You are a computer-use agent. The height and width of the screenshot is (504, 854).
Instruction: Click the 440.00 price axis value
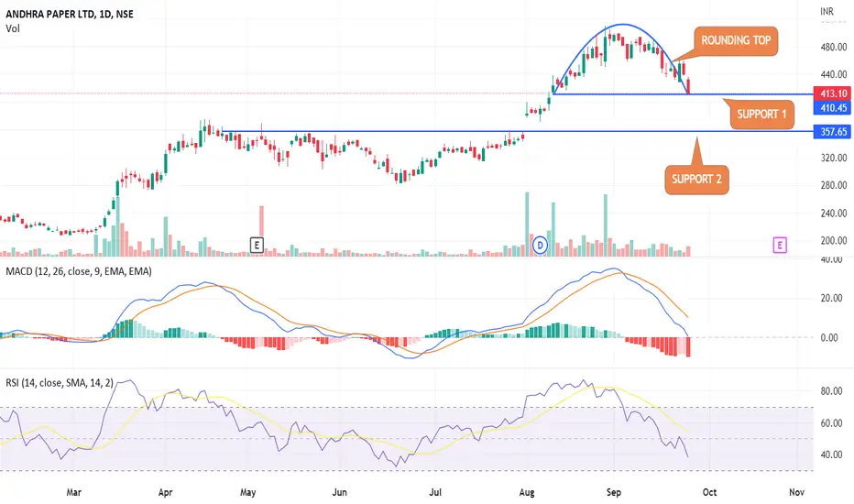tap(834, 74)
